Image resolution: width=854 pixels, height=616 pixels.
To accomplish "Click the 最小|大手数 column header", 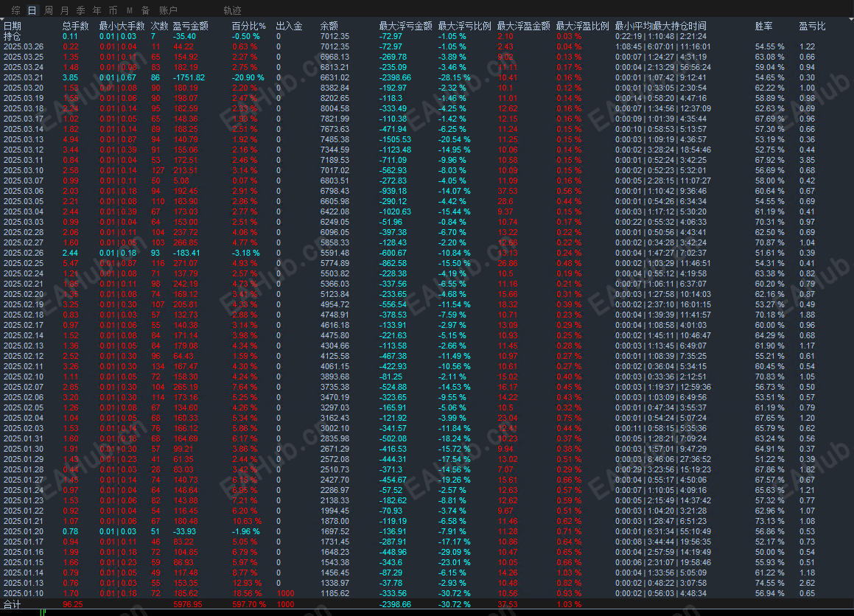I will [122, 26].
